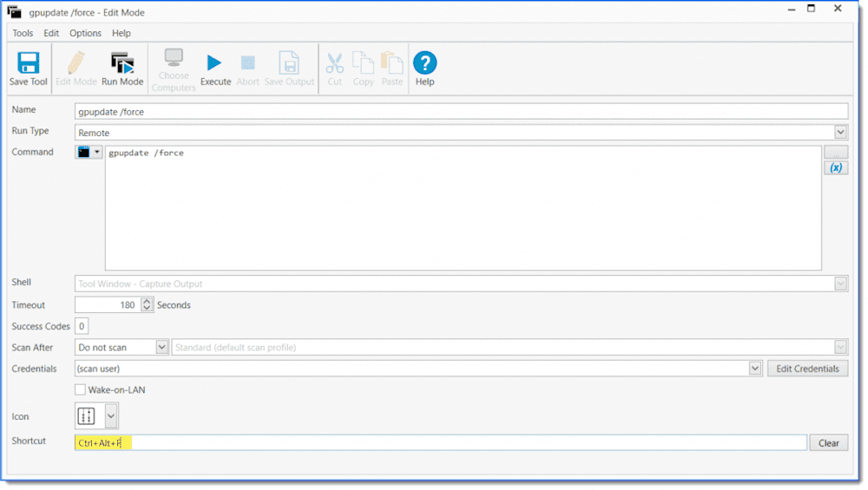This screenshot has height=490, width=868.
Task: Expand the Run Type dropdown
Action: point(840,132)
